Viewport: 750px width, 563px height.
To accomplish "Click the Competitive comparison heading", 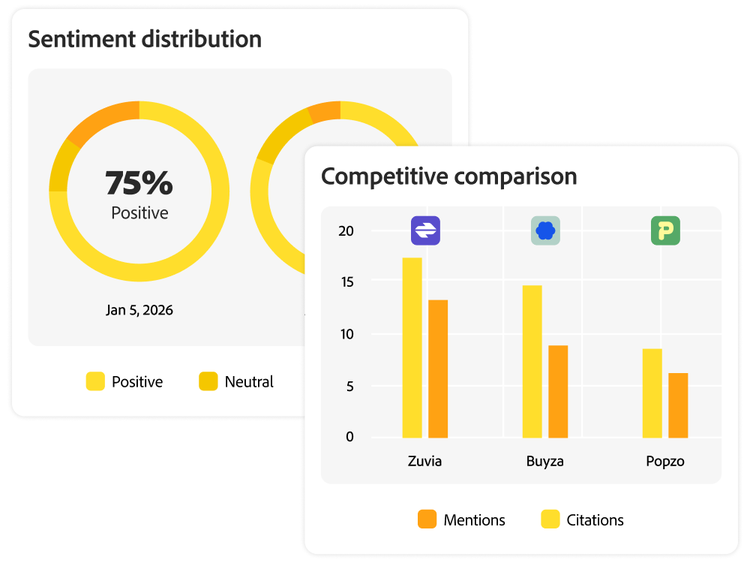I will (449, 177).
